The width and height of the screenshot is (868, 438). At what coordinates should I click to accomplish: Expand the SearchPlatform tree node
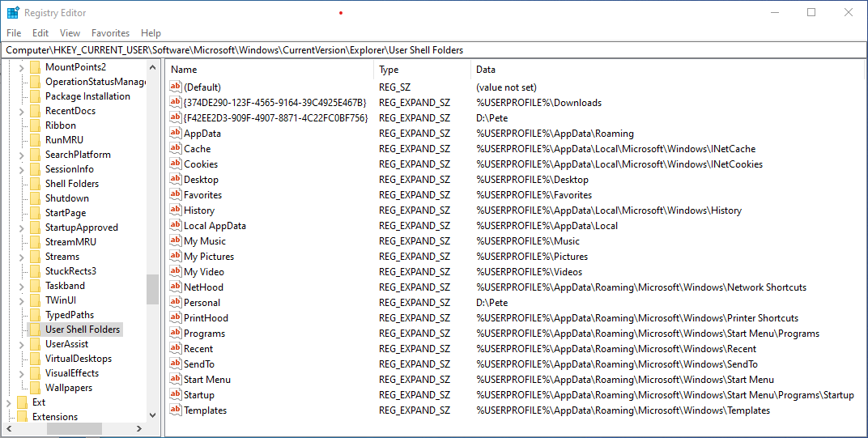click(x=22, y=155)
